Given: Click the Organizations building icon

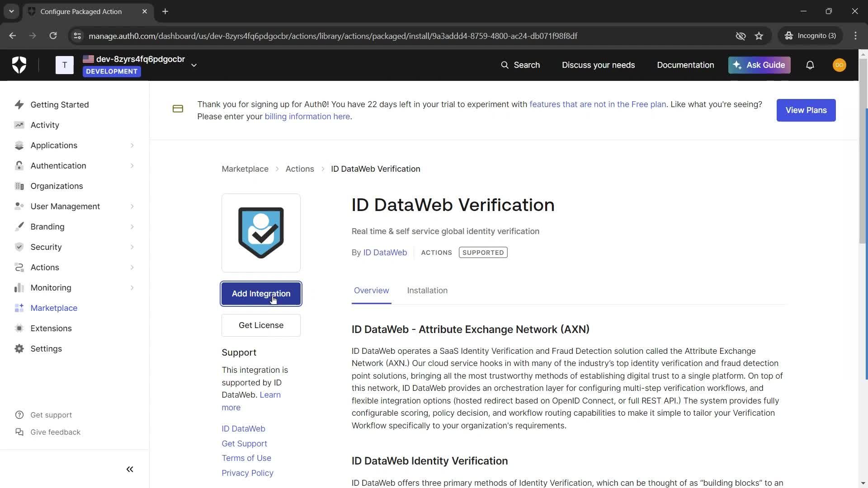Looking at the screenshot, I should click(19, 186).
